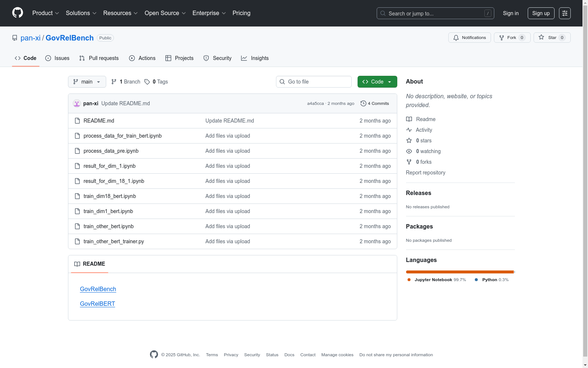This screenshot has height=368, width=588.
Task: Expand the Resources menu
Action: pyautogui.click(x=121, y=13)
